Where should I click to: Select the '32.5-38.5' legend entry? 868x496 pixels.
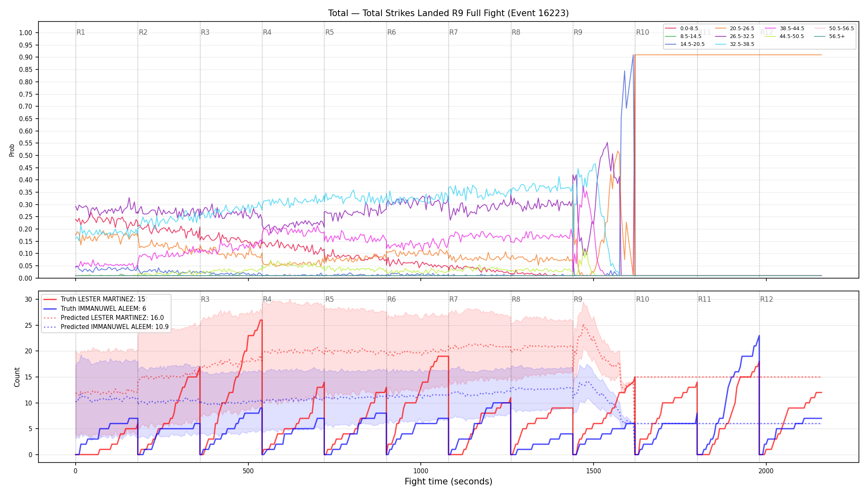734,44
